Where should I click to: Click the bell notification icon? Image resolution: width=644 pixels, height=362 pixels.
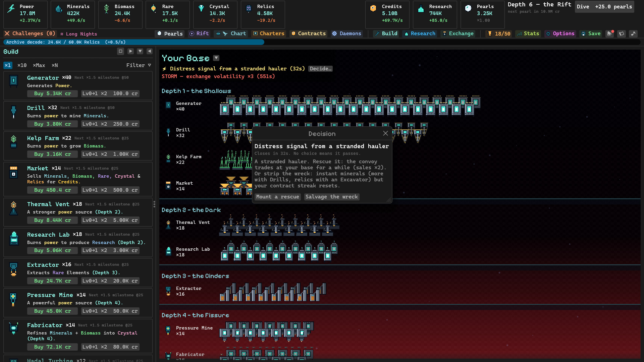click(x=610, y=34)
